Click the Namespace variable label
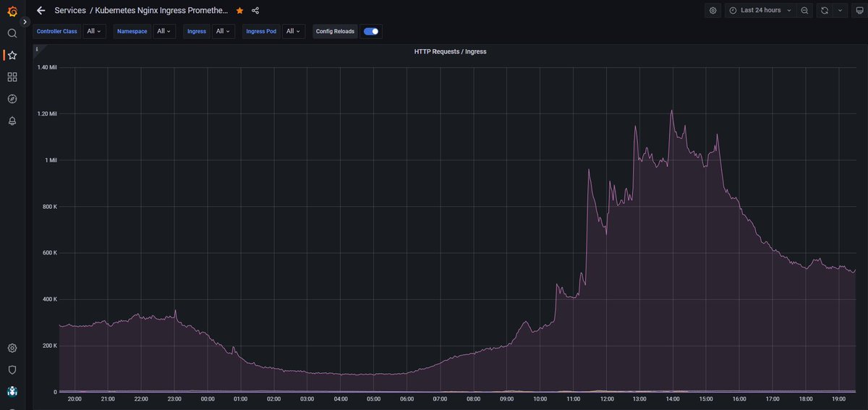 [132, 31]
